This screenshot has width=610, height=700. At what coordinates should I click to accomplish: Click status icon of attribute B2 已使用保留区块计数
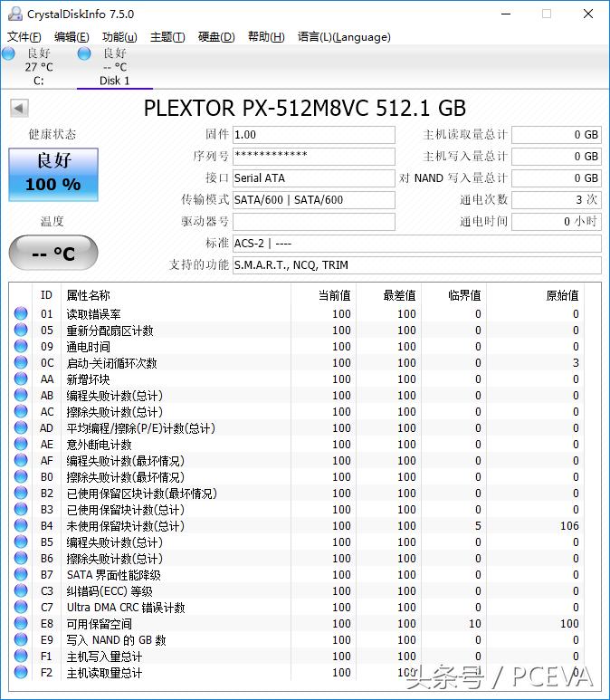pos(21,493)
